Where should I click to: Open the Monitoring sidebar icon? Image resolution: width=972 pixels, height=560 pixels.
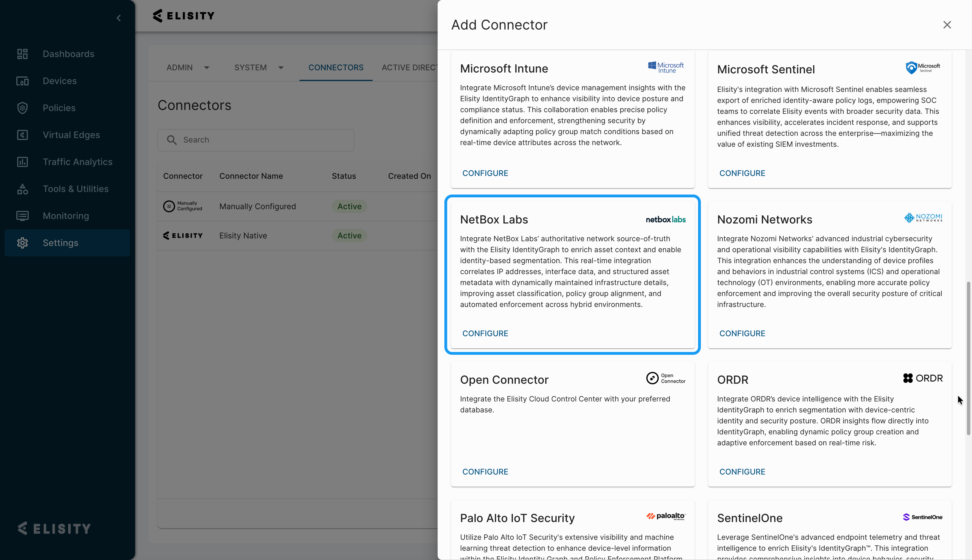[22, 216]
